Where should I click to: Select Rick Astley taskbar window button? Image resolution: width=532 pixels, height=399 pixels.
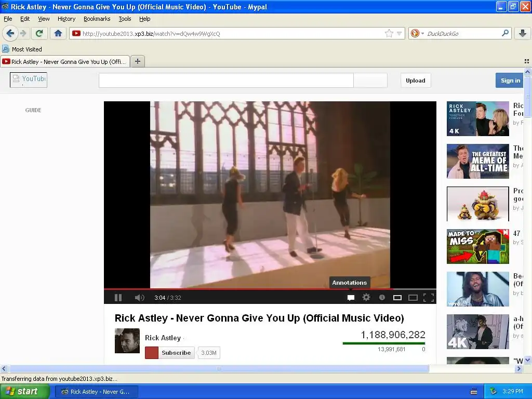(x=97, y=392)
